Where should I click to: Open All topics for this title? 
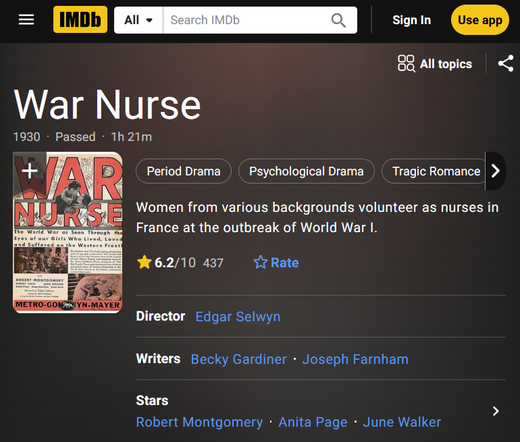click(x=435, y=63)
